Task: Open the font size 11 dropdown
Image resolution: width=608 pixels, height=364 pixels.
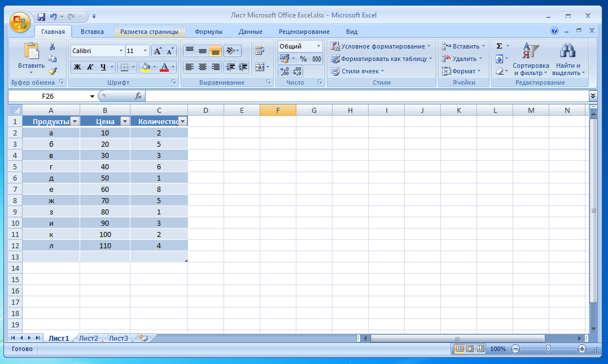Action: point(146,51)
